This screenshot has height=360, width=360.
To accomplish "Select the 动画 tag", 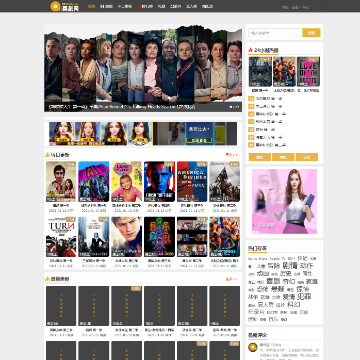I will click(x=263, y=273).
